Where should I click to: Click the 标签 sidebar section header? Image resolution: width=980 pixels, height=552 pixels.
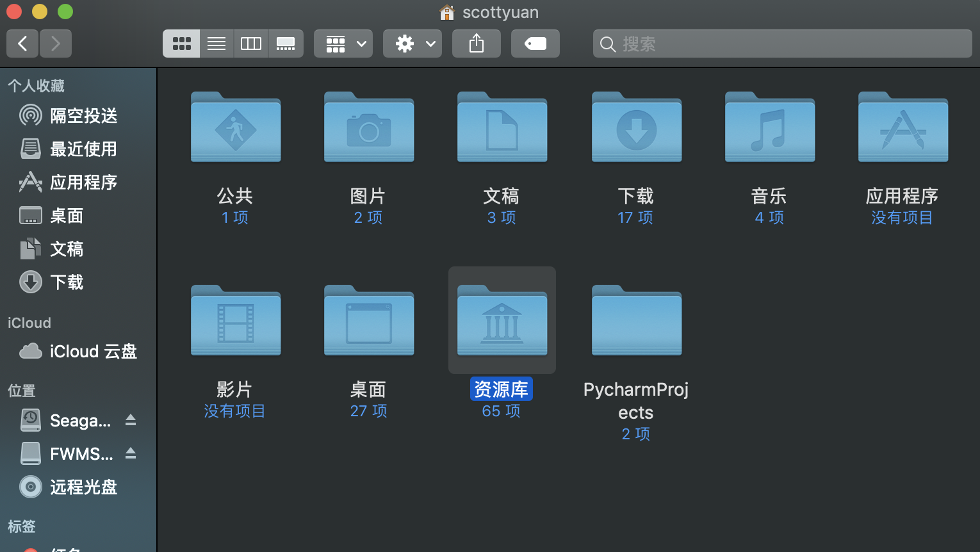[x=22, y=526]
